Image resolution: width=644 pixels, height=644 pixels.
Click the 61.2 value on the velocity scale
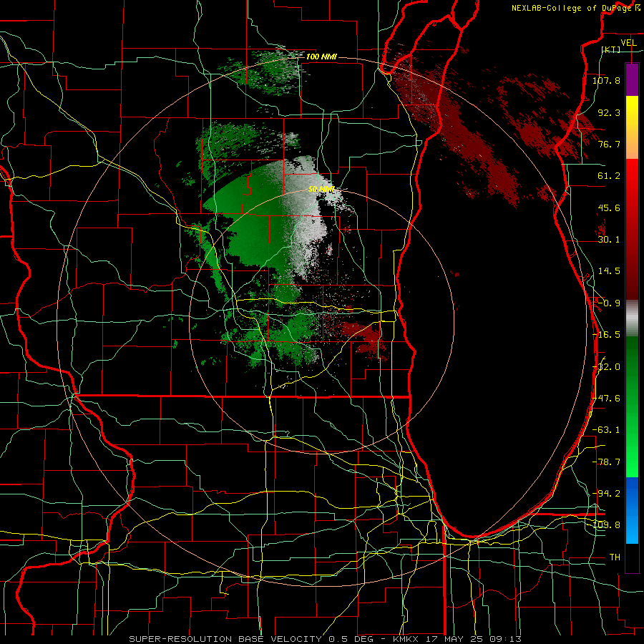[x=609, y=176]
